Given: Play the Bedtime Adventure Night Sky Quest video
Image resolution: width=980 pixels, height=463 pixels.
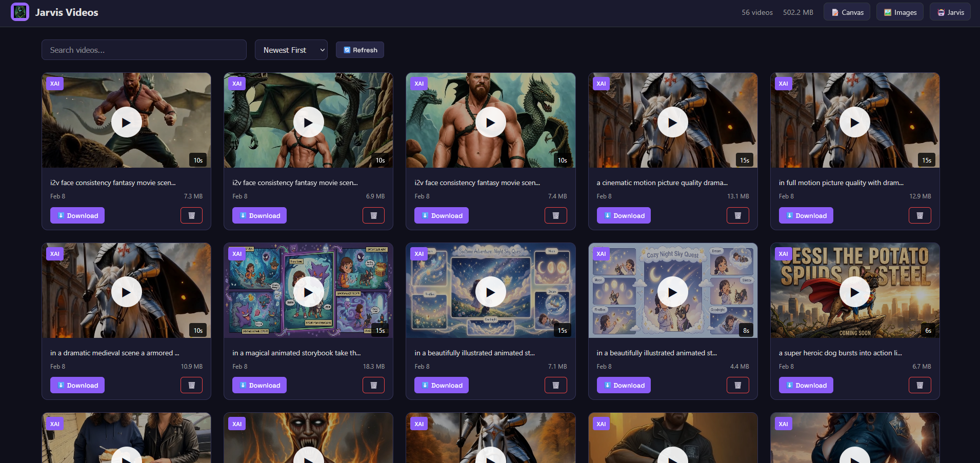Looking at the screenshot, I should pos(491,292).
